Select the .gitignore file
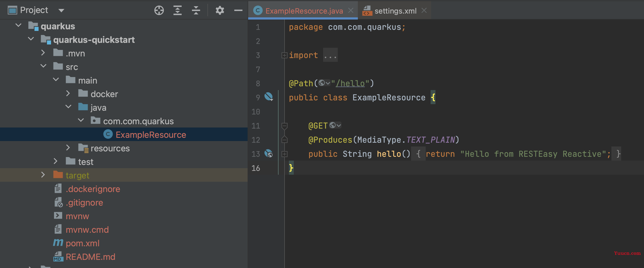 tap(84, 202)
